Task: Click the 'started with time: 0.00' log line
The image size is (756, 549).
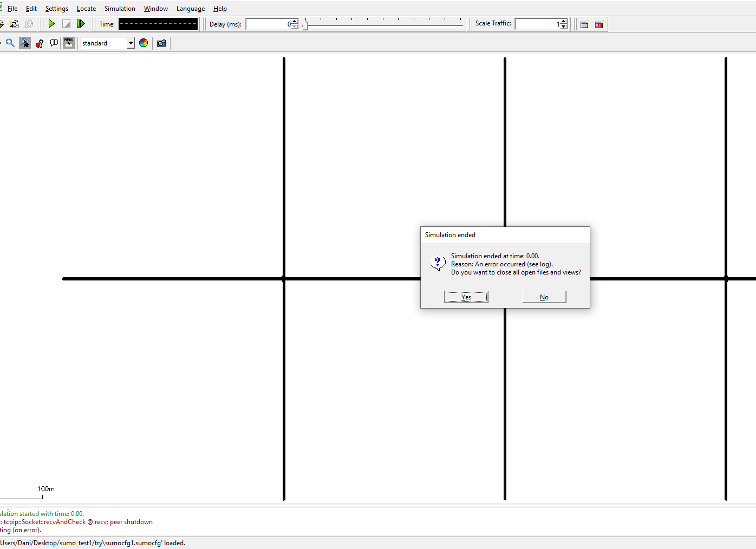Action: click(x=42, y=514)
